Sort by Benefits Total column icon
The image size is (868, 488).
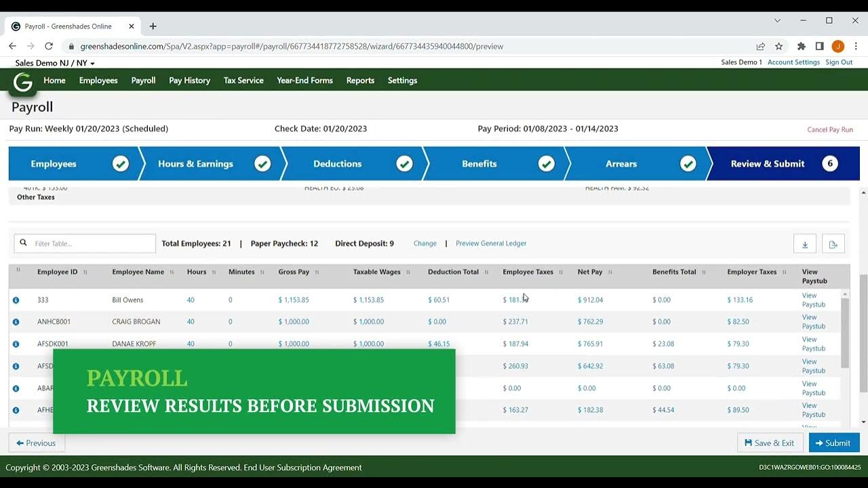(x=704, y=272)
